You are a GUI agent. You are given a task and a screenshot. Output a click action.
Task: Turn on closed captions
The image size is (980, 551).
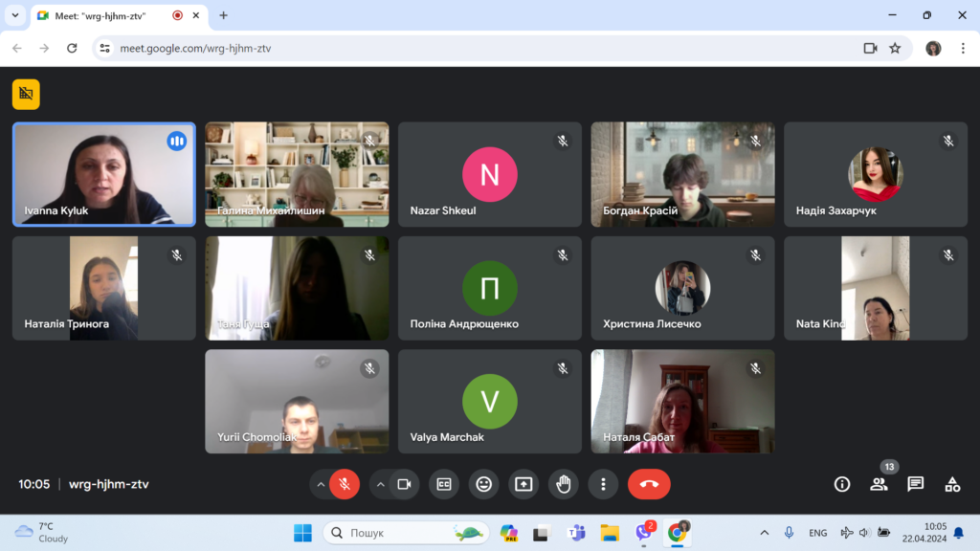(444, 484)
